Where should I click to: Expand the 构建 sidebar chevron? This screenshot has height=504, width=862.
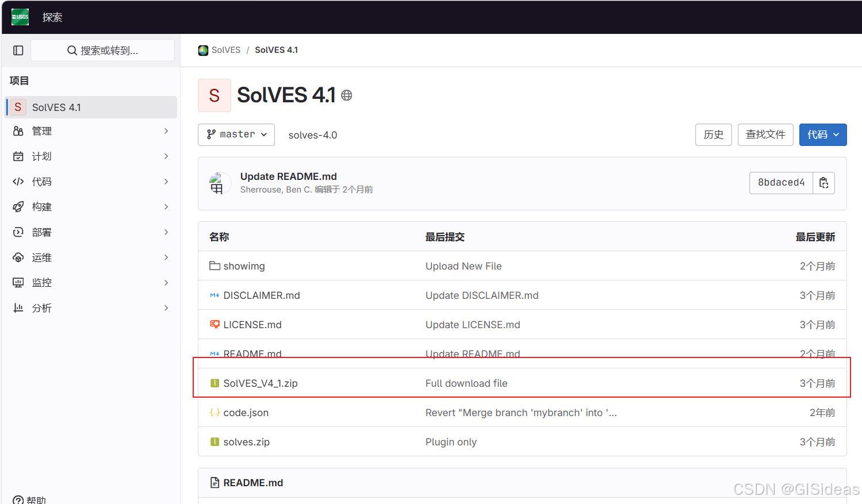click(x=166, y=207)
